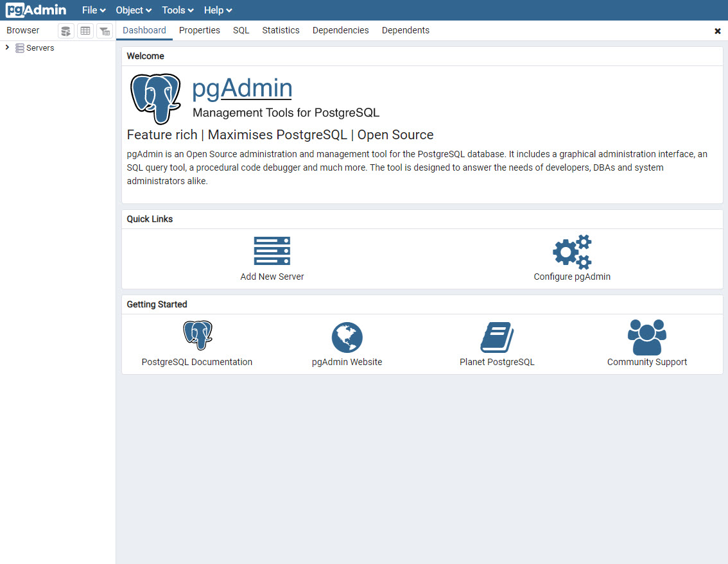The height and width of the screenshot is (564, 728).
Task: Click the Community Support people icon
Action: point(646,335)
